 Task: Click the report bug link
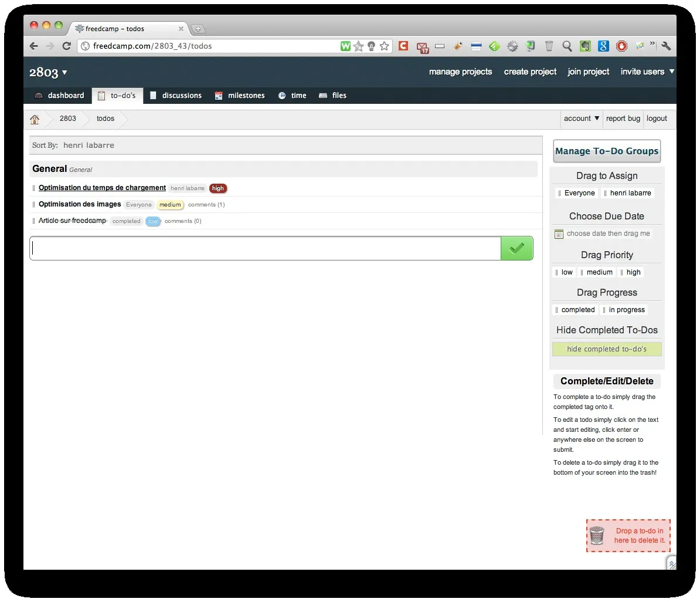tap(623, 119)
